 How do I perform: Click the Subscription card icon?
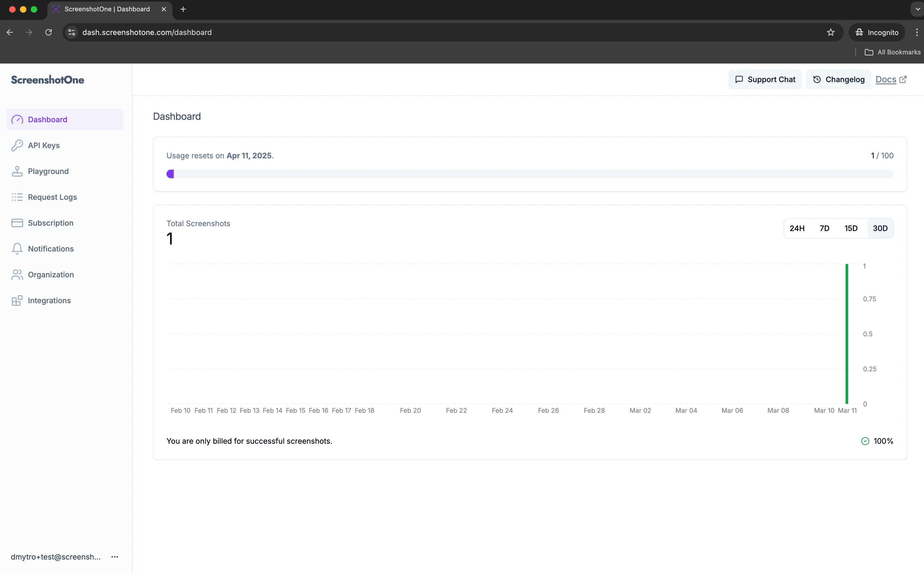click(x=17, y=222)
